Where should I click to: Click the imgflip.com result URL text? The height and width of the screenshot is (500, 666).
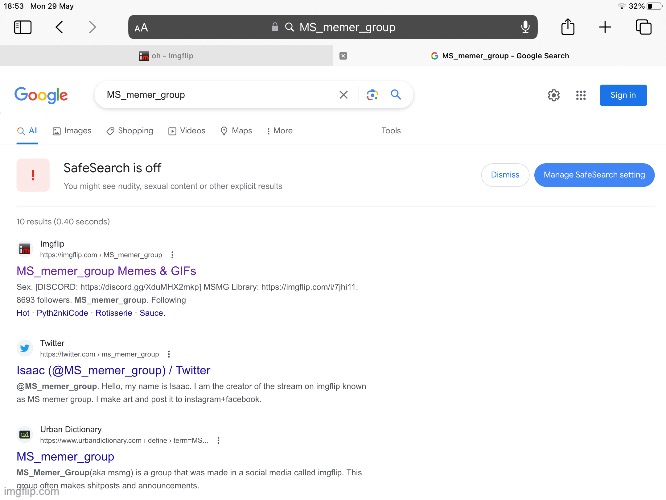101,255
